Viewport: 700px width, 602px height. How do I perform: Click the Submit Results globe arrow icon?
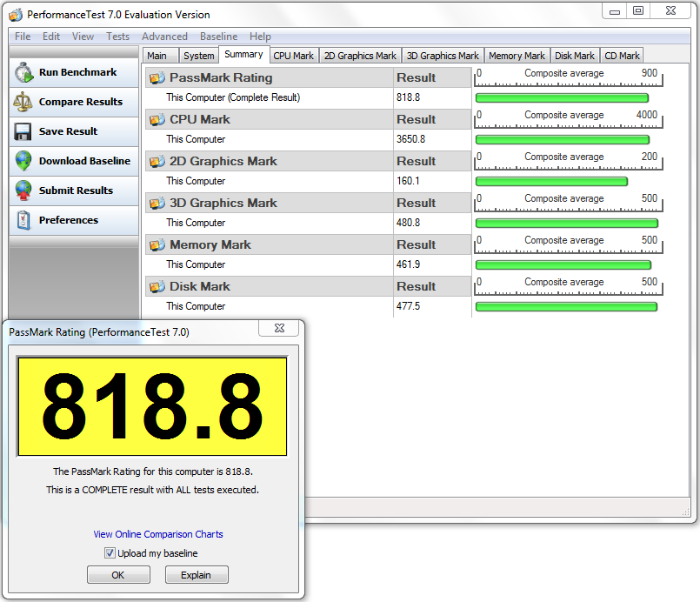(23, 191)
